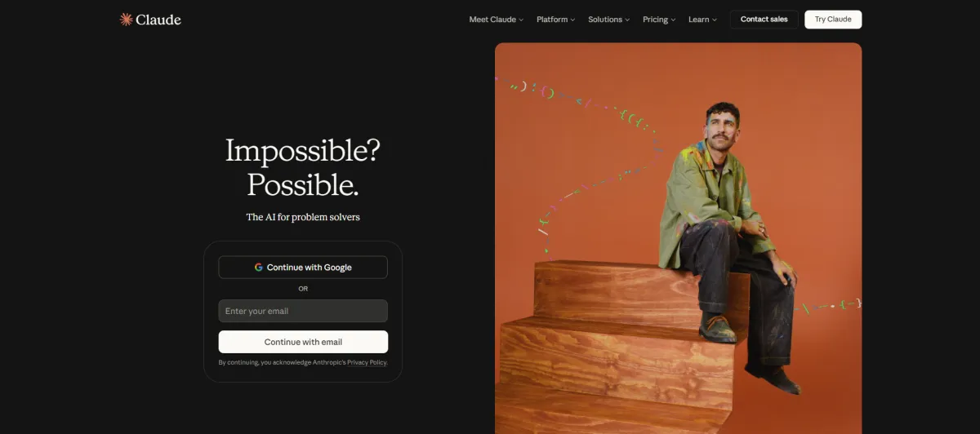Click the Claude wordmark in the header
The image size is (980, 434).
158,20
